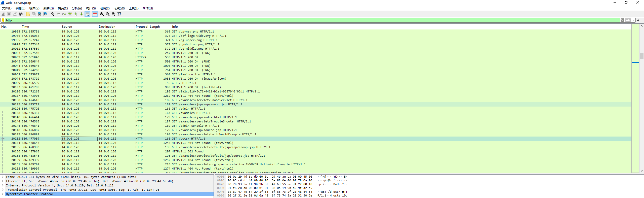
Task: Sort by the No. column header
Action: coord(10,27)
